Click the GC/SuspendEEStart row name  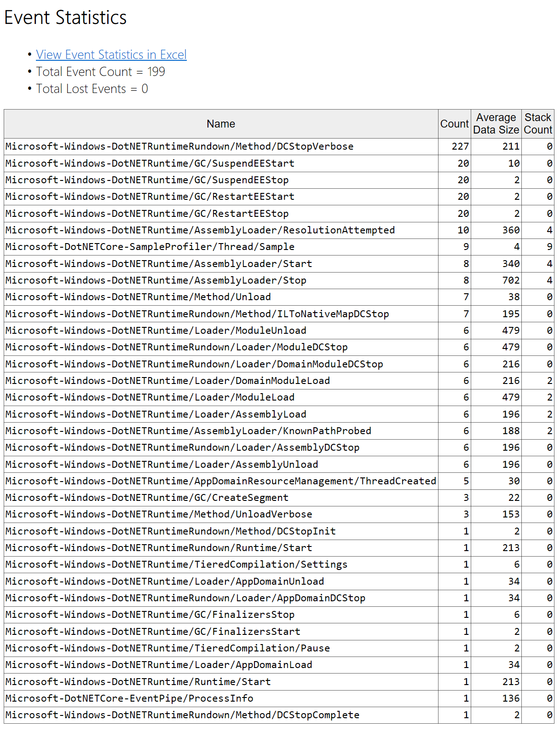(x=150, y=163)
